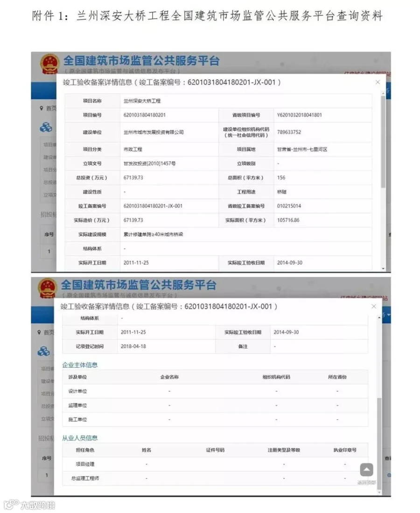Click the 设计单位 row label
Screen dimensions: 420x513
pyautogui.click(x=77, y=391)
